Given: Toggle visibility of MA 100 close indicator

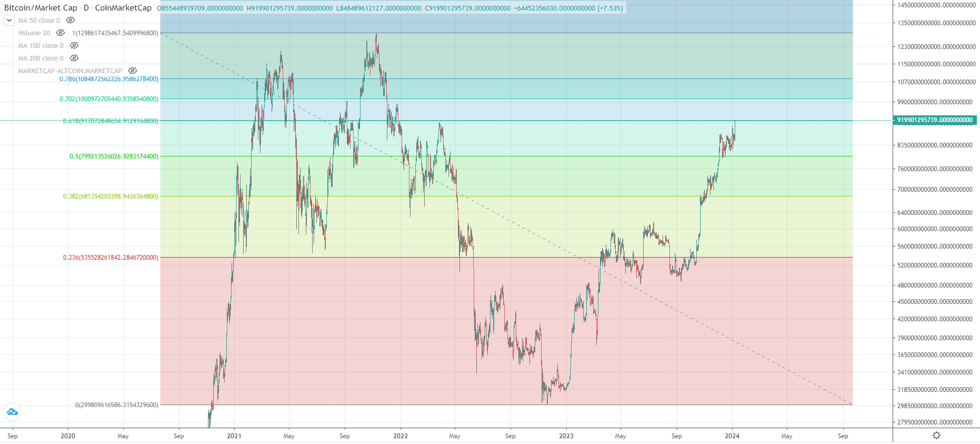Looking at the screenshot, I should click(x=74, y=45).
